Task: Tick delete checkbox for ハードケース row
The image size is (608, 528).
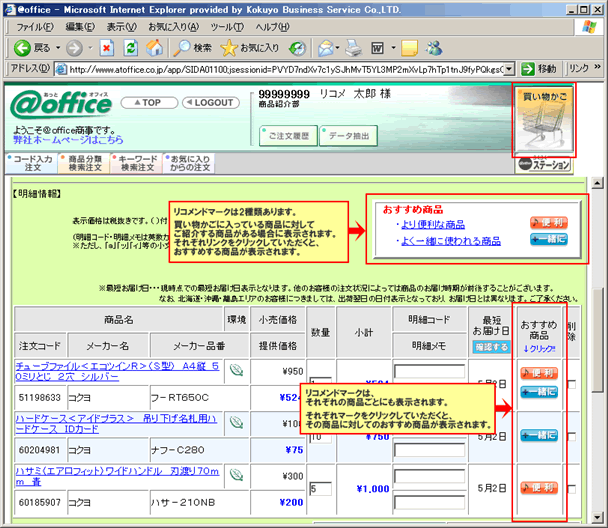Action: pos(571,437)
